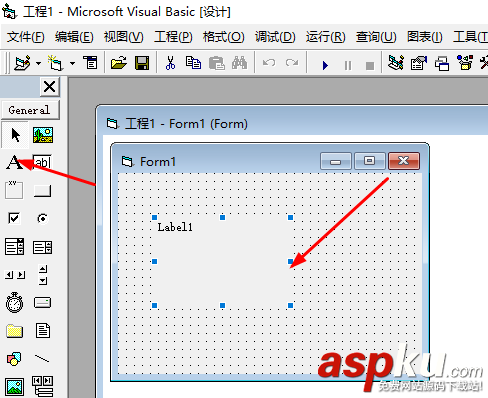This screenshot has width=488, height=398.
Task: Select the vertical scrollbar control tool
Action: point(43,275)
